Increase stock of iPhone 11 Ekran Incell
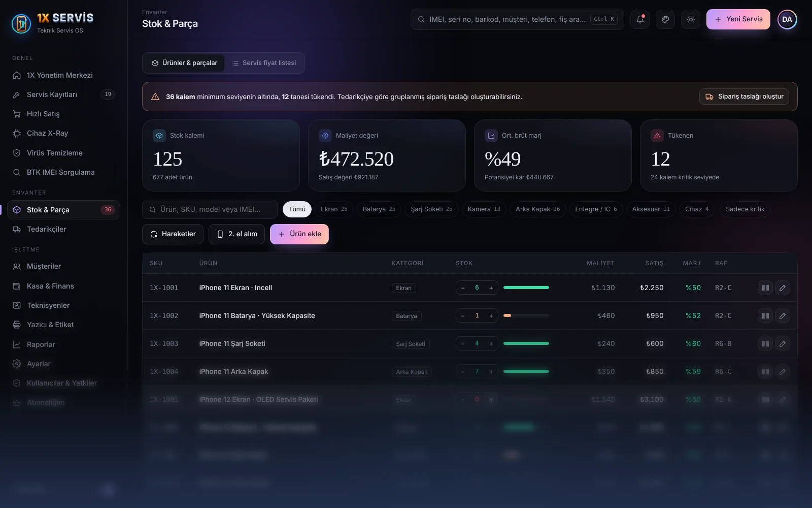The width and height of the screenshot is (812, 508). click(491, 288)
